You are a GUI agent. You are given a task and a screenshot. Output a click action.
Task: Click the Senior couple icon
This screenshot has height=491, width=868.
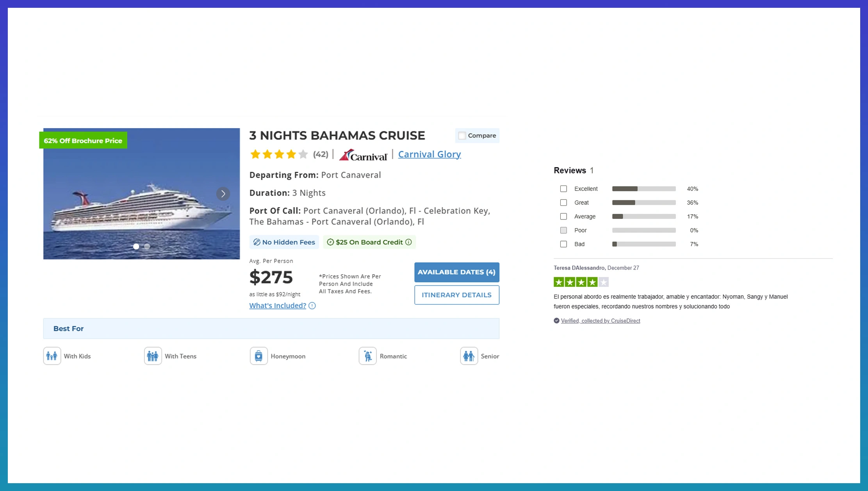tap(469, 356)
